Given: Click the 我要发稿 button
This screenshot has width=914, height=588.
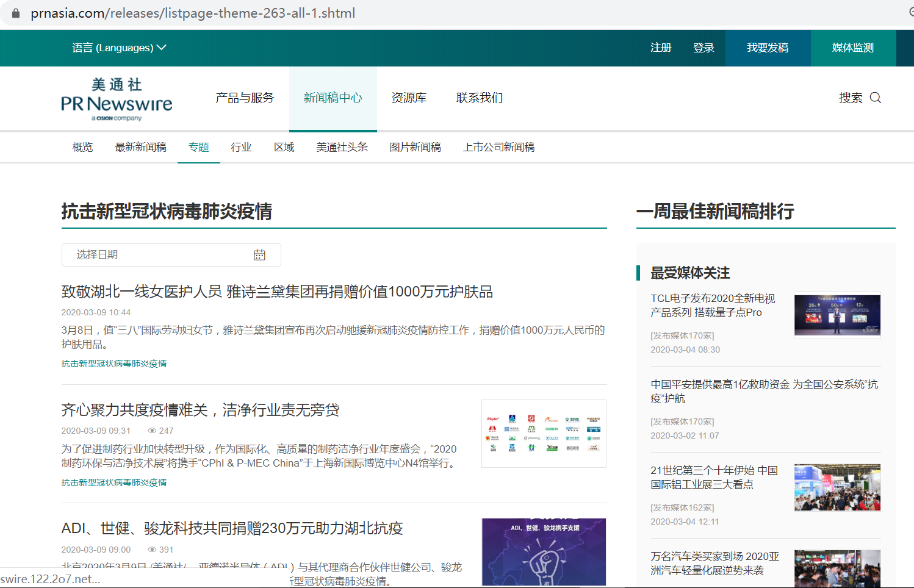Looking at the screenshot, I should [768, 48].
